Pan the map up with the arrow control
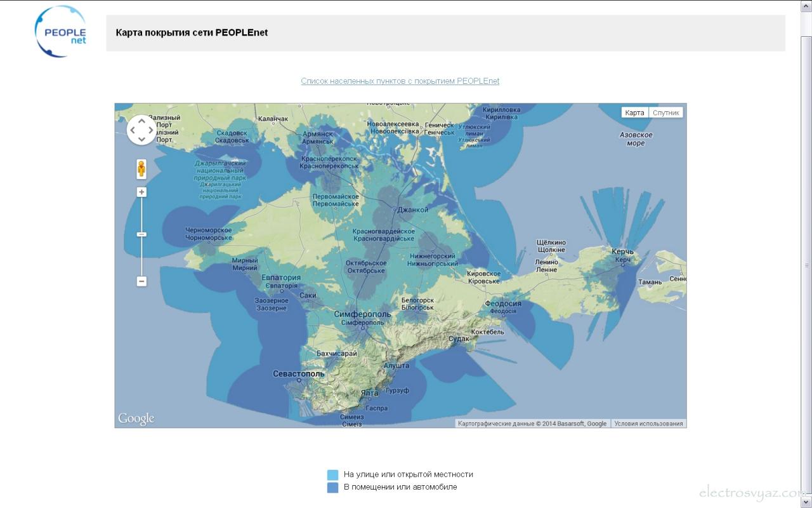812x508 pixels. tap(141, 121)
